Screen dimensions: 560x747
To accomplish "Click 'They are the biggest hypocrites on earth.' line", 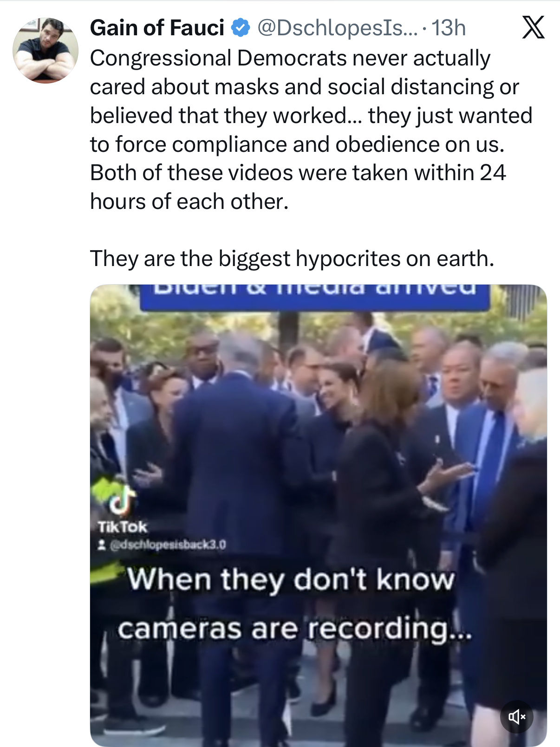I will [292, 259].
